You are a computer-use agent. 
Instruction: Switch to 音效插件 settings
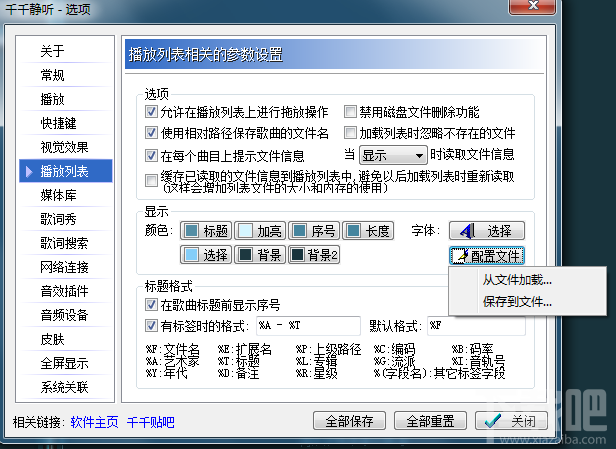coord(65,291)
